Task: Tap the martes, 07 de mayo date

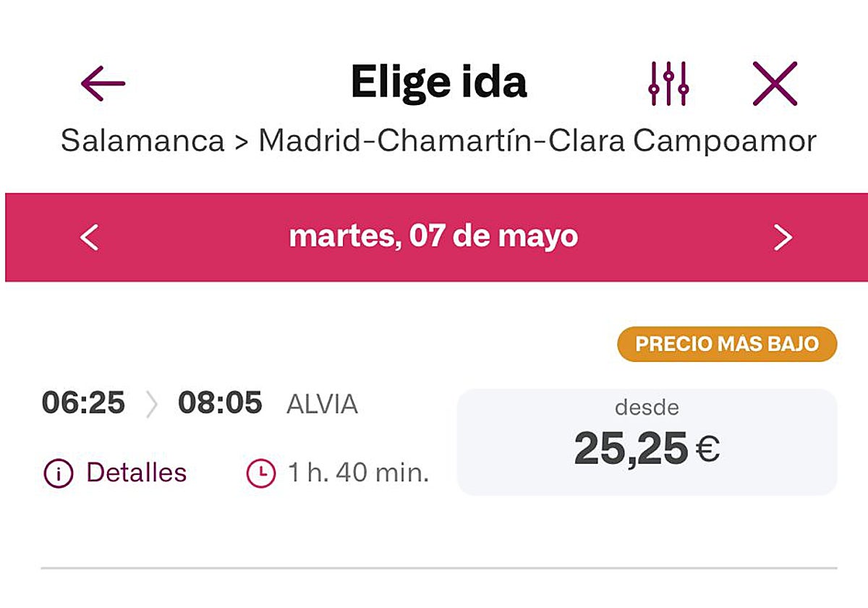Action: pyautogui.click(x=433, y=237)
